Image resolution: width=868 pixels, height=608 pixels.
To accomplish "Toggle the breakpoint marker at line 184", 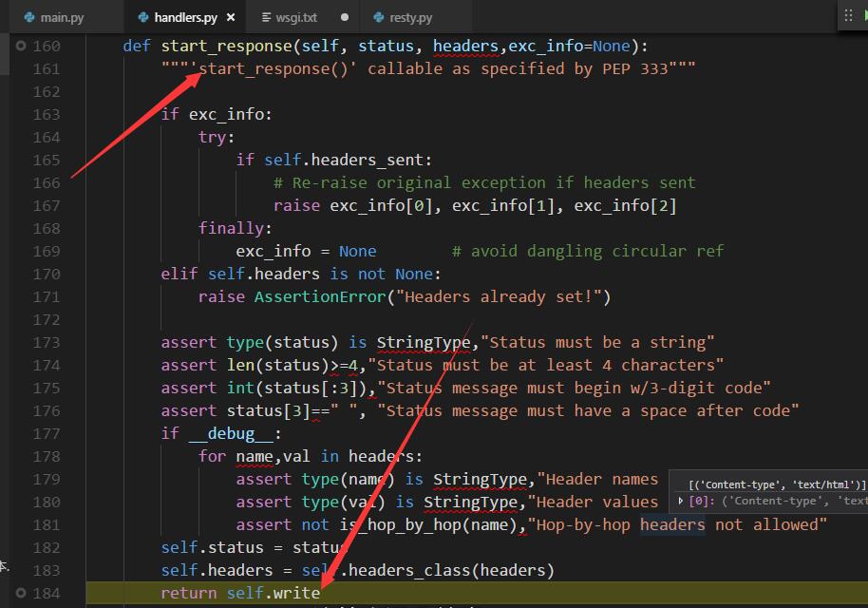I will pos(21,593).
